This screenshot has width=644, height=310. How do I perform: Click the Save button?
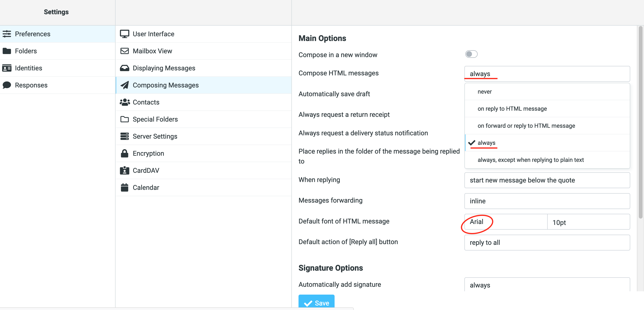pos(316,302)
